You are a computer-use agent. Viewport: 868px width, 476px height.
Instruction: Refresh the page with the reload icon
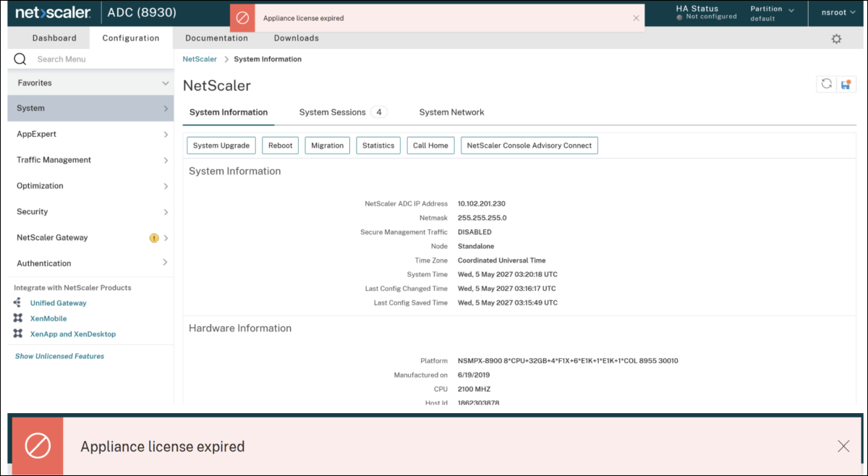(826, 84)
